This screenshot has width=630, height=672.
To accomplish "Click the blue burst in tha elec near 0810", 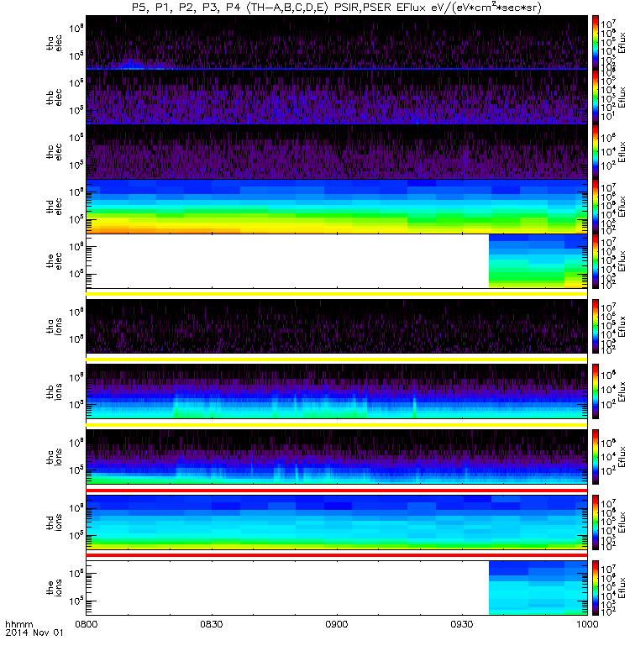I will [x=132, y=65].
